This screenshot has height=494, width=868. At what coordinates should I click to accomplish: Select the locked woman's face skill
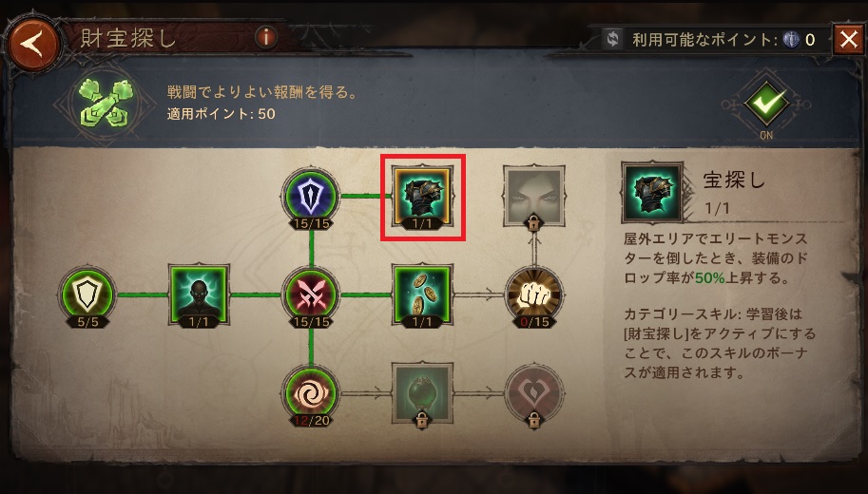(x=534, y=196)
